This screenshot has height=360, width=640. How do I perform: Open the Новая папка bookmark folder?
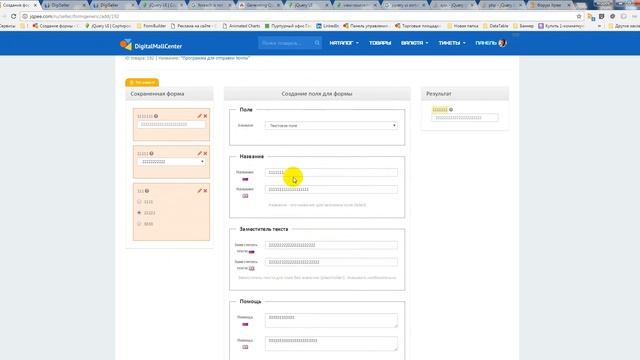462,26
